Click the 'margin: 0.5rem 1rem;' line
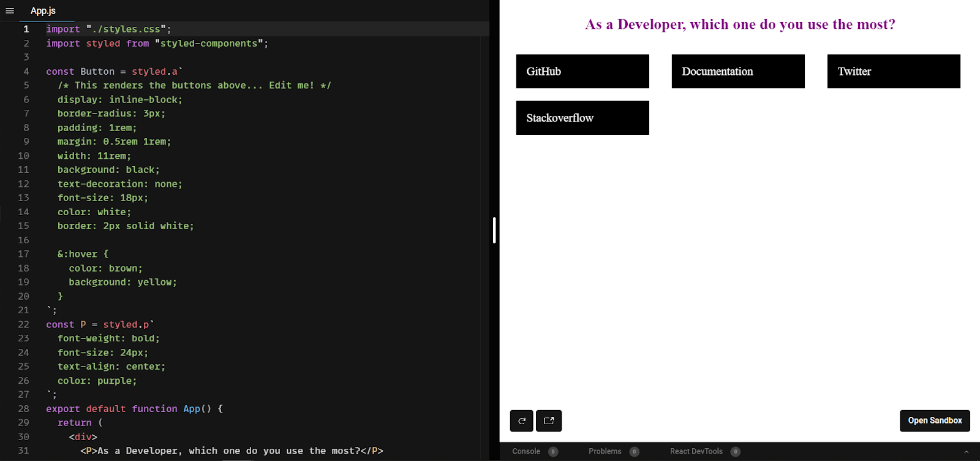Image resolution: width=980 pixels, height=461 pixels. (x=115, y=142)
